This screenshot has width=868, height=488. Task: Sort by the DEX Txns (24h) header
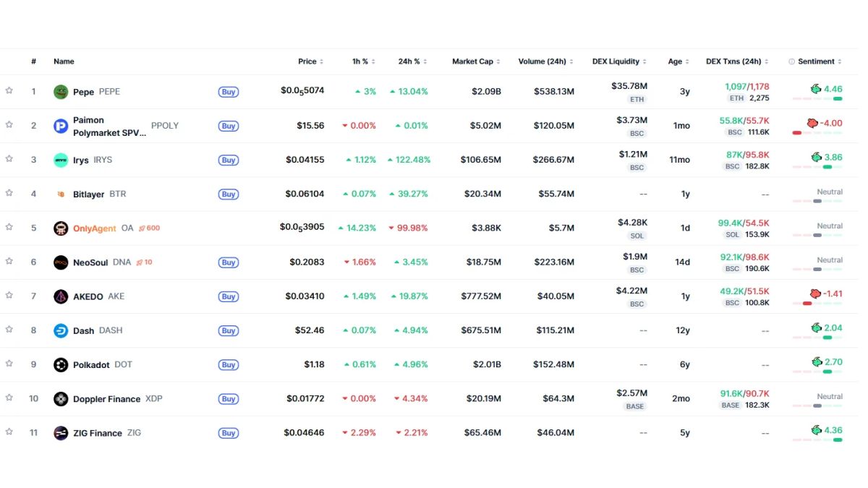[x=738, y=61]
